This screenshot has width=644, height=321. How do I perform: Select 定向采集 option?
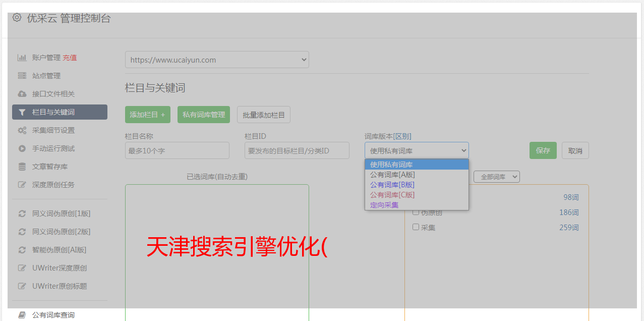(417, 205)
